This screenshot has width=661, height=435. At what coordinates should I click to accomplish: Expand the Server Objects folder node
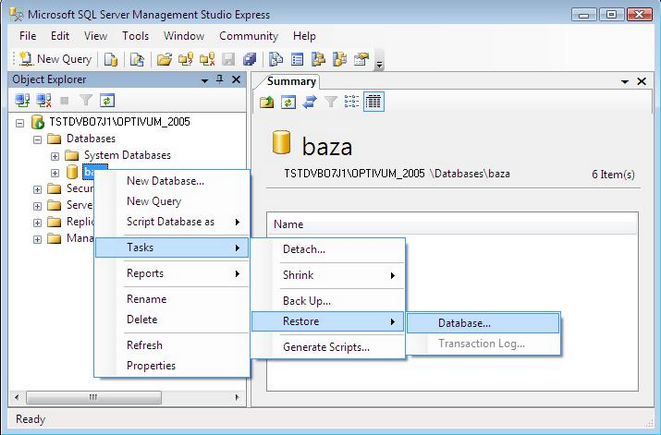click(38, 206)
